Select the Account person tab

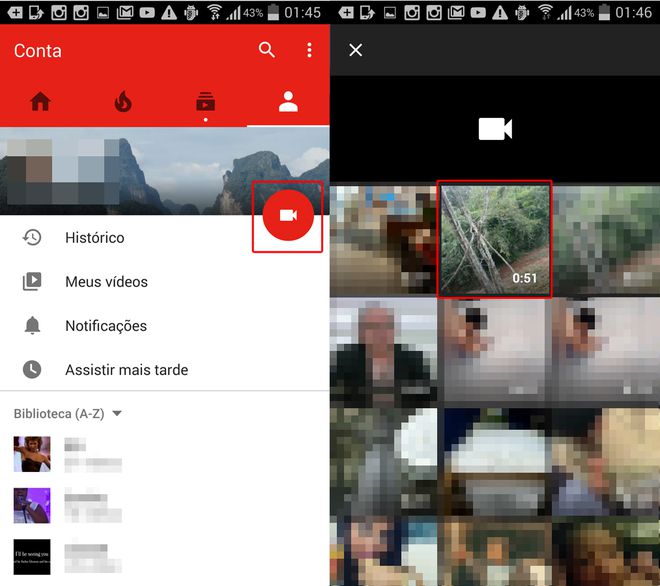click(288, 102)
